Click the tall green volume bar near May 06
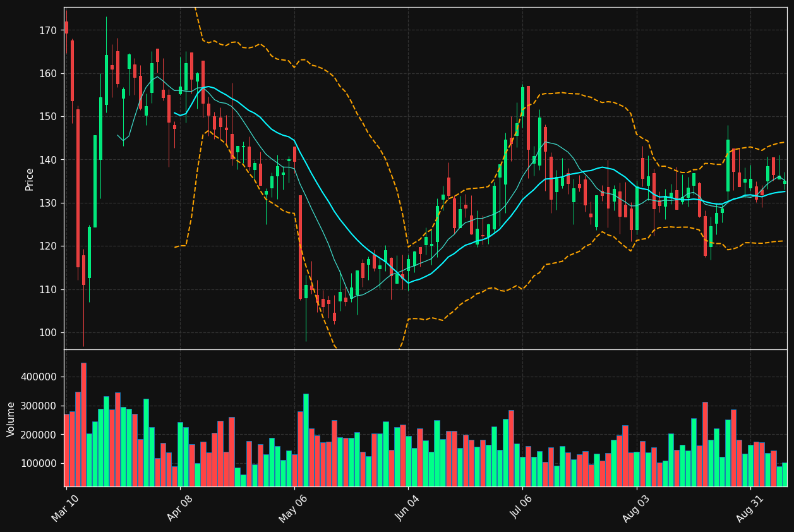Screen dimensions: 794x532 pyautogui.click(x=306, y=440)
